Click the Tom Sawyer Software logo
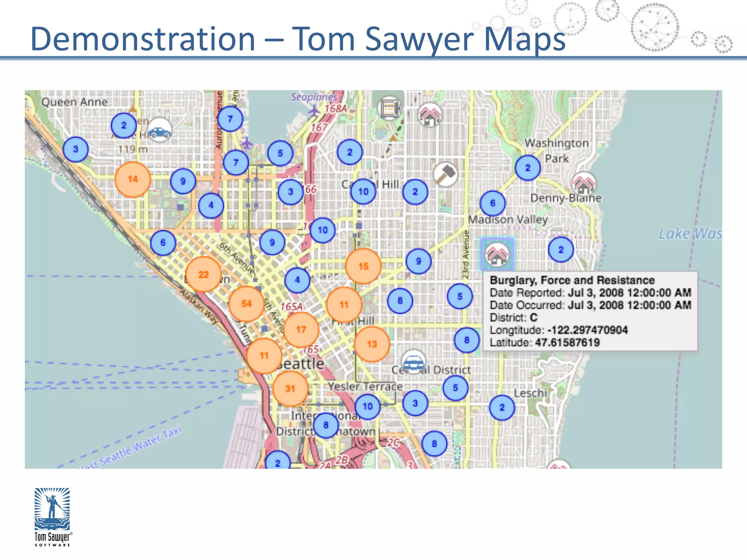This screenshot has width=747, height=560. point(53,517)
